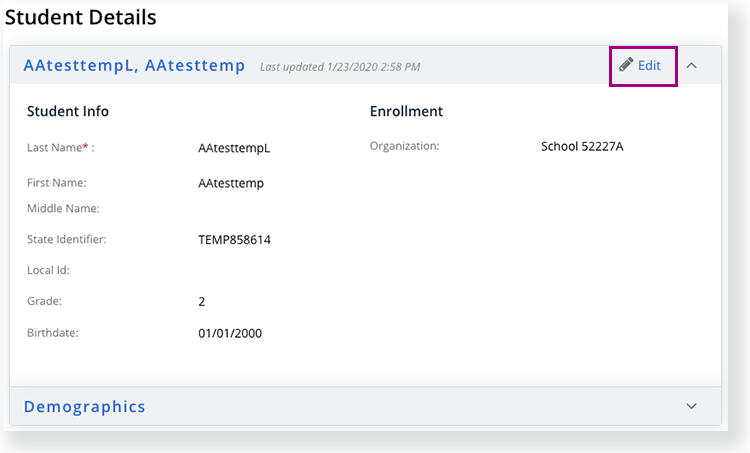Click the Grade field label

[x=44, y=301]
